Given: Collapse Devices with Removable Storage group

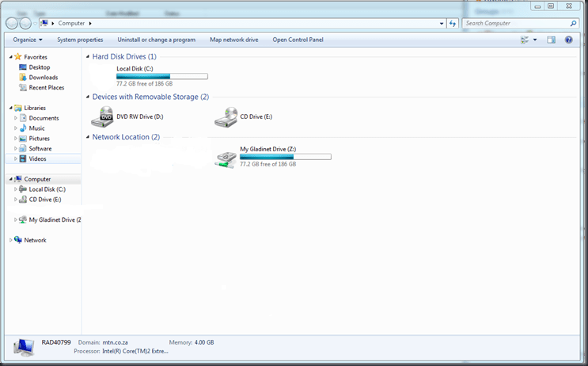Looking at the screenshot, I should pos(88,97).
